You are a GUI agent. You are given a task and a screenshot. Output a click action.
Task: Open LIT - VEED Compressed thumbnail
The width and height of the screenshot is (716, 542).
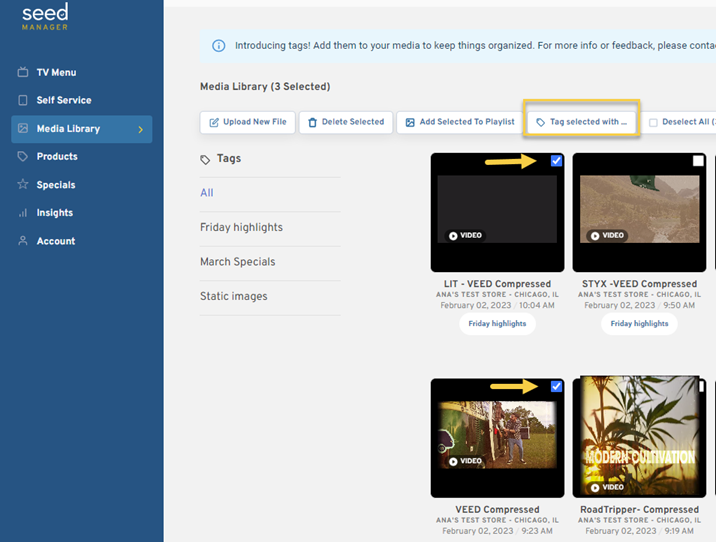coord(497,212)
